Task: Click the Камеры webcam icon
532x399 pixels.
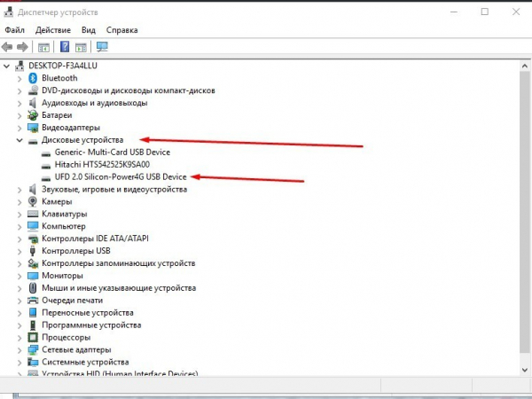Action: (x=33, y=201)
